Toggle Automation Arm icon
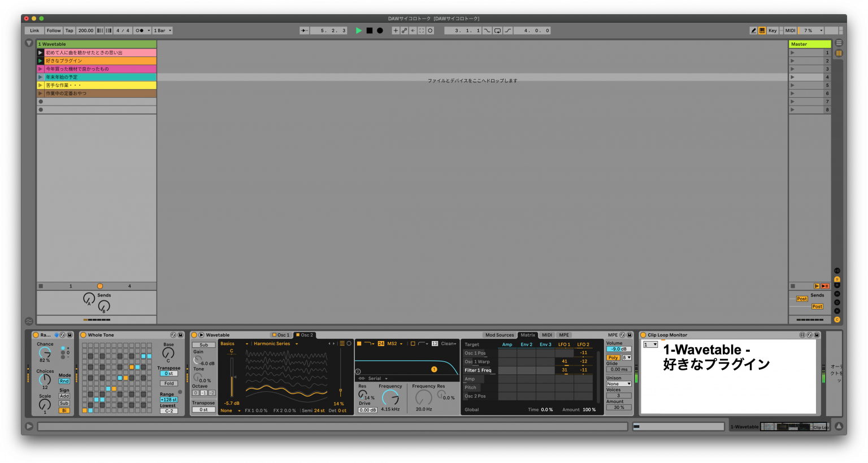868x463 pixels. pyautogui.click(x=404, y=30)
